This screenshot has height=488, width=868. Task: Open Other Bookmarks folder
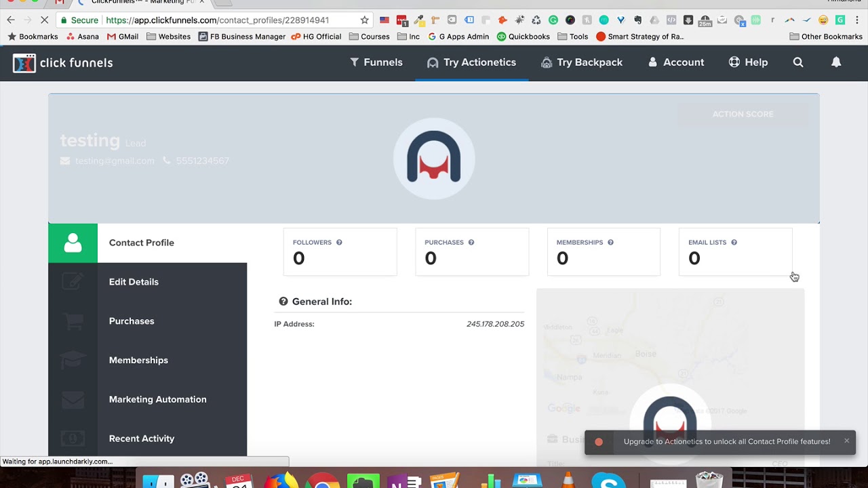[x=825, y=37]
